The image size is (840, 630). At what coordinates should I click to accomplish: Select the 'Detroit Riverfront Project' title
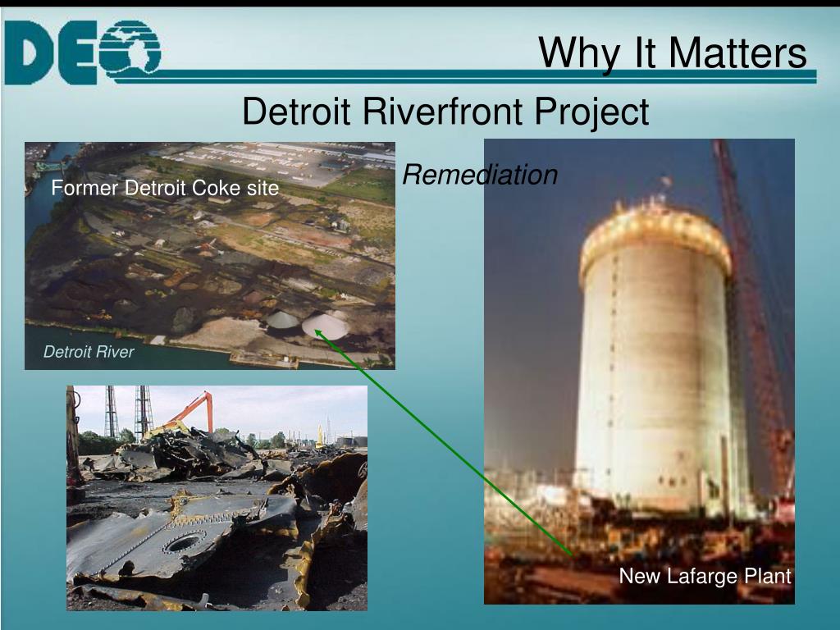pos(445,111)
